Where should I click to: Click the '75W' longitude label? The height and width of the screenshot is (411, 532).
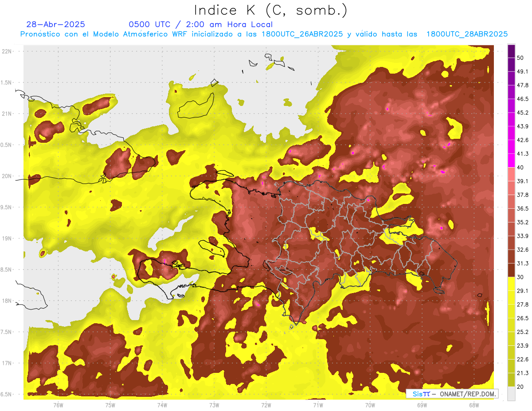(110, 405)
